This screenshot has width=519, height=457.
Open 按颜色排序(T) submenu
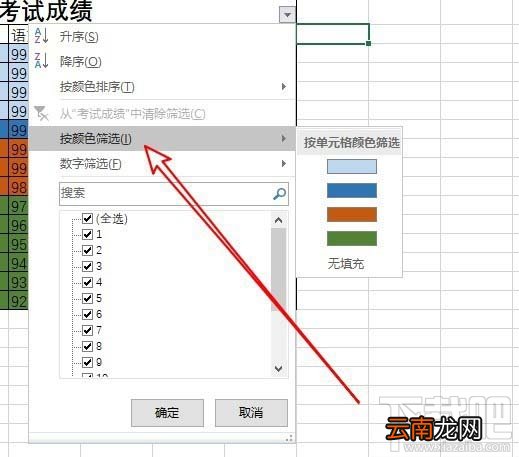pyautogui.click(x=162, y=87)
